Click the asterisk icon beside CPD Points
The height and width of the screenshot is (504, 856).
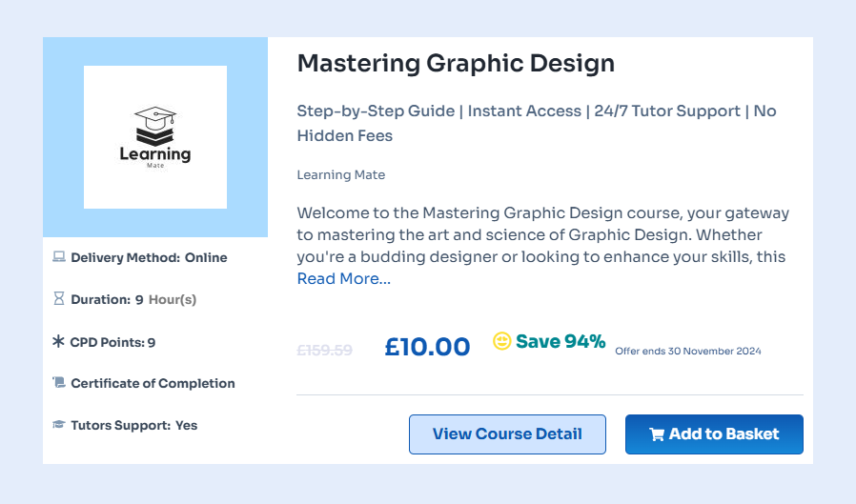[x=58, y=341]
